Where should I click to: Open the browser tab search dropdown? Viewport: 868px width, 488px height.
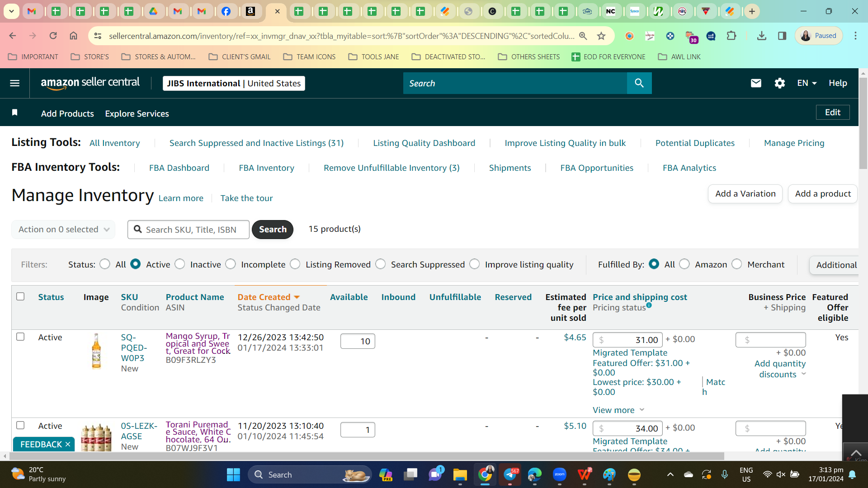click(11, 11)
